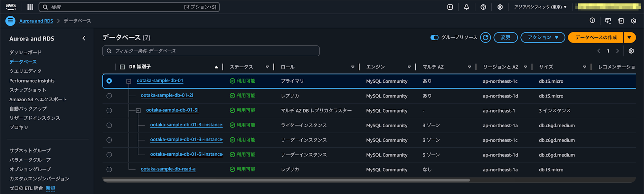Toggle the side navigation hamburger button
The image size is (644, 194).
coord(10,21)
